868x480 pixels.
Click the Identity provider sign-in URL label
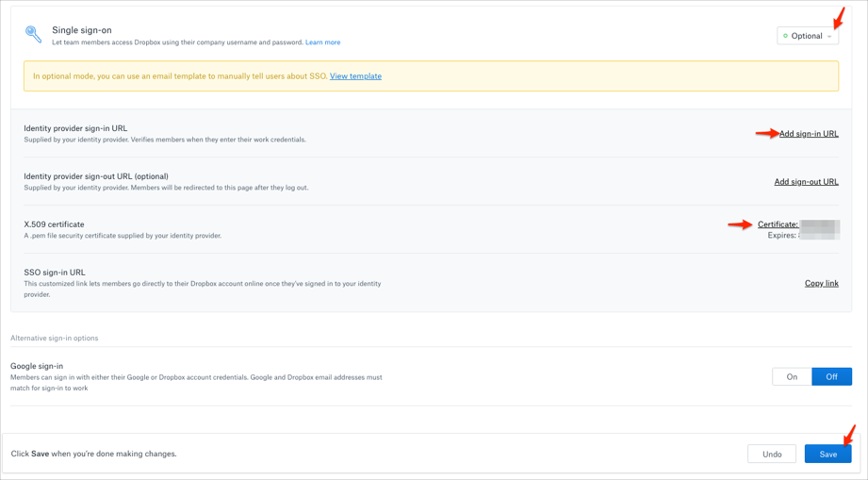point(75,128)
